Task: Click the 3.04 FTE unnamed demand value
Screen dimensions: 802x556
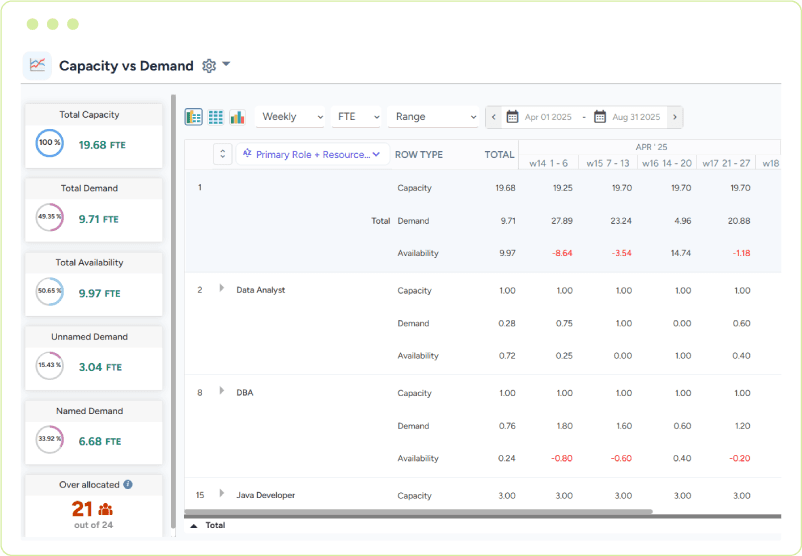Action: 100,367
